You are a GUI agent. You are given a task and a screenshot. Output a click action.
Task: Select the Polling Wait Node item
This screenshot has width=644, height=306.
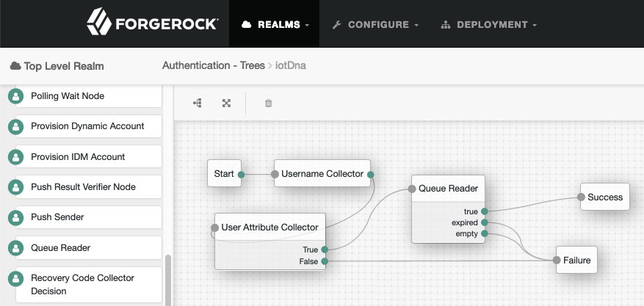coord(89,96)
